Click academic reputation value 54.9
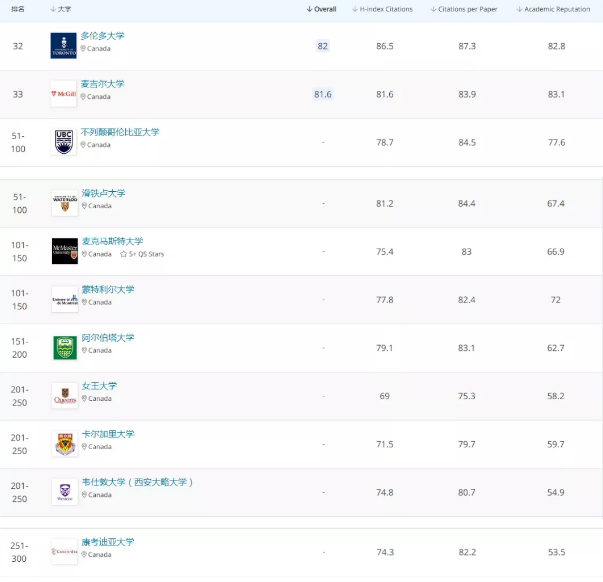The image size is (603, 582). pos(556,492)
